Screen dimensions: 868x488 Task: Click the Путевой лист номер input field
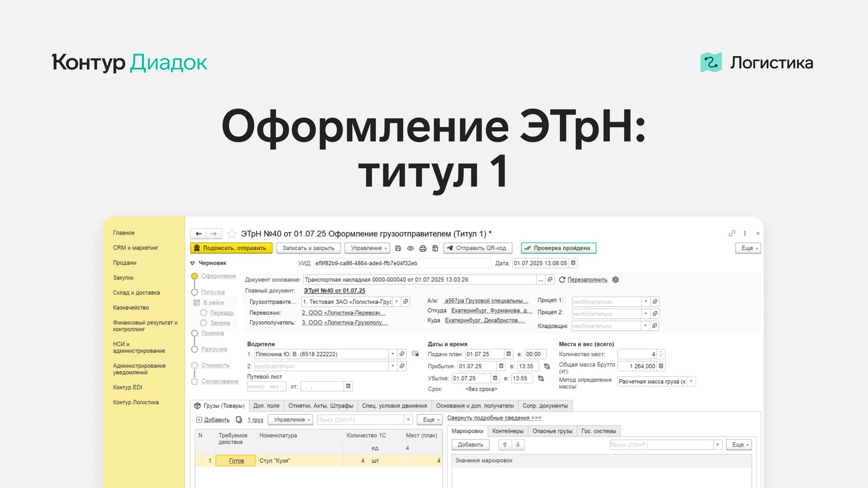pos(266,386)
